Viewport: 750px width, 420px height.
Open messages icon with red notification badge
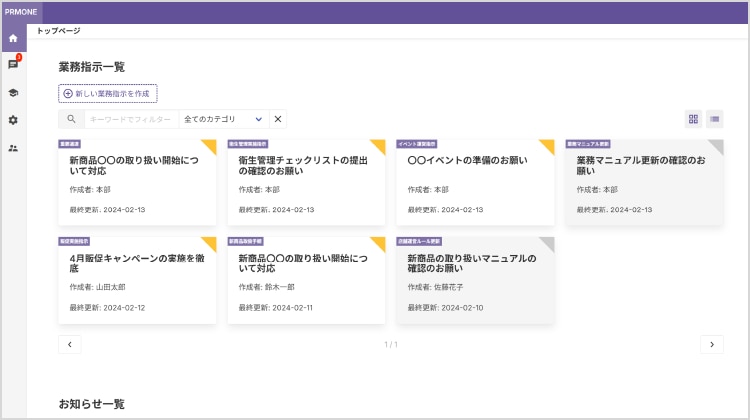tap(13, 65)
